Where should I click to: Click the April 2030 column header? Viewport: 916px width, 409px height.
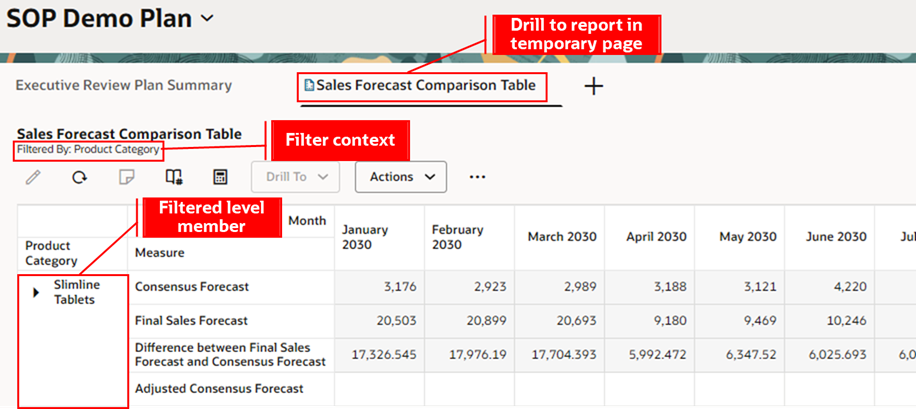click(650, 237)
